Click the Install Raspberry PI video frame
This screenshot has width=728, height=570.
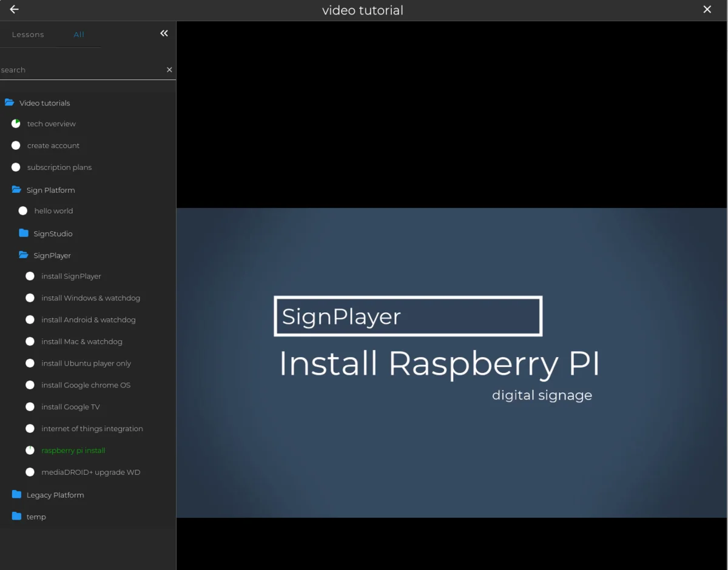pos(451,363)
